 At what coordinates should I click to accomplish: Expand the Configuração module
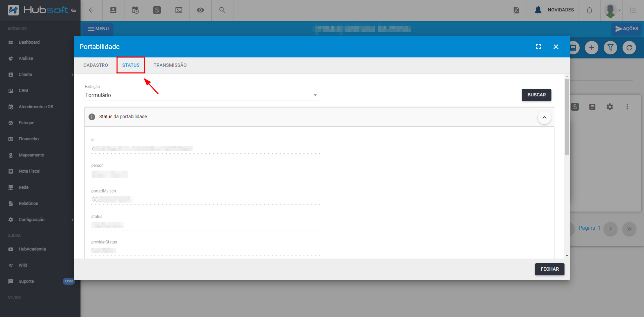[40, 220]
